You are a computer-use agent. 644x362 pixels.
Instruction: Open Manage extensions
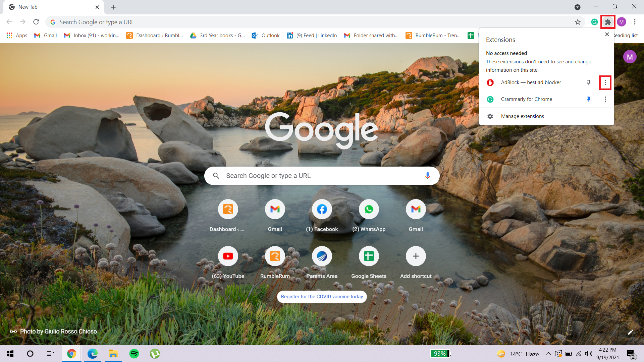[x=546, y=116]
